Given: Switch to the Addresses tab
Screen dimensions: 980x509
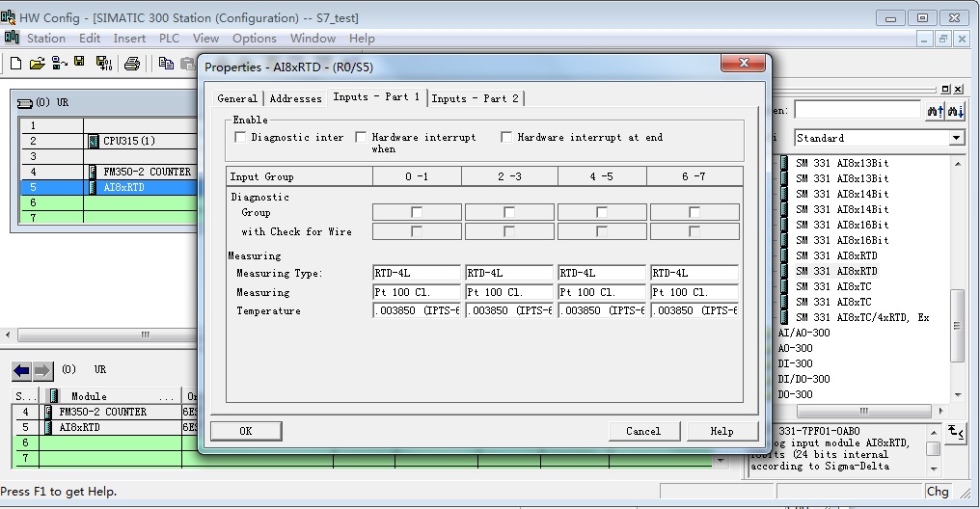Looking at the screenshot, I should click(x=295, y=98).
